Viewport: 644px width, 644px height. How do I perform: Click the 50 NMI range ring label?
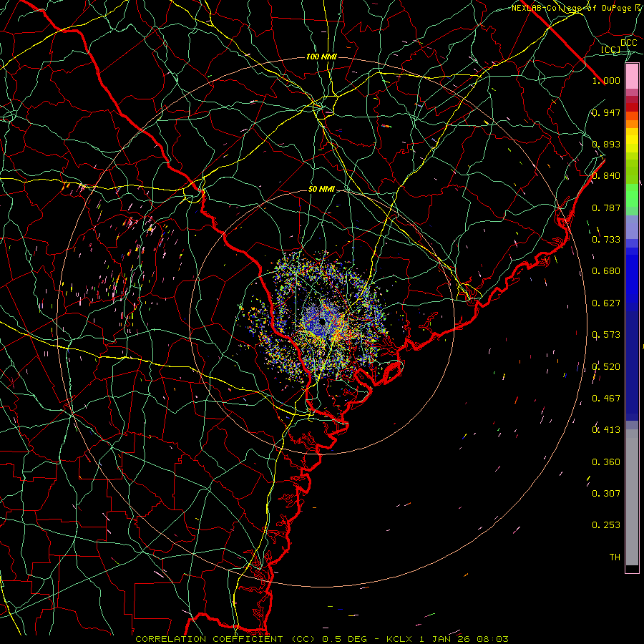[321, 190]
